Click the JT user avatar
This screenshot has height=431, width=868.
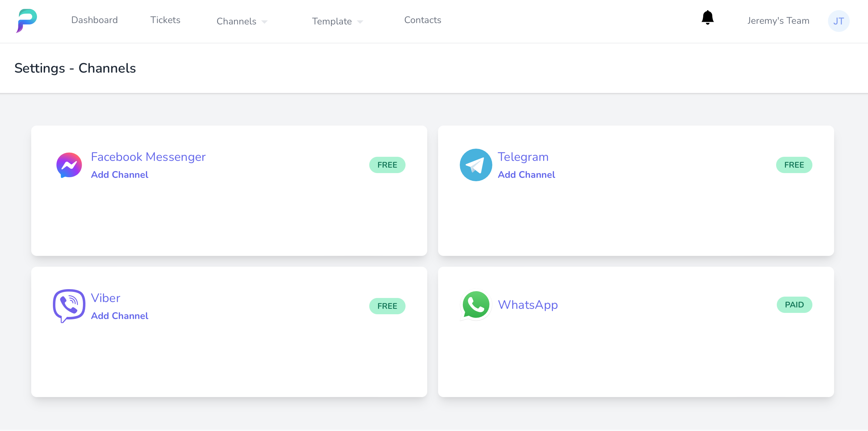click(839, 21)
